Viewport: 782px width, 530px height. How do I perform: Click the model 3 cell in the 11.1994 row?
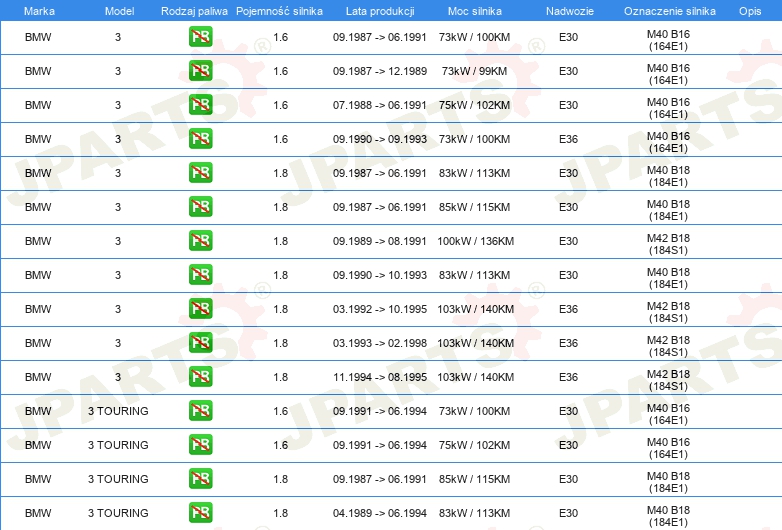click(118, 377)
